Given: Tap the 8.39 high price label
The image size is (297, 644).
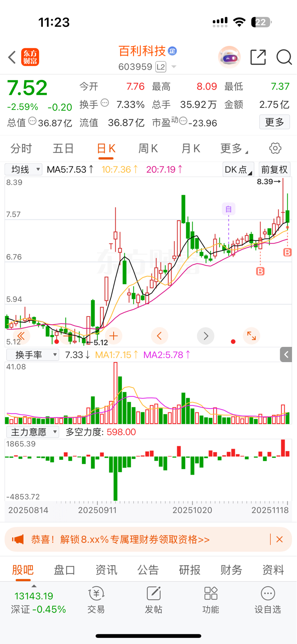Looking at the screenshot, I should pyautogui.click(x=268, y=181).
